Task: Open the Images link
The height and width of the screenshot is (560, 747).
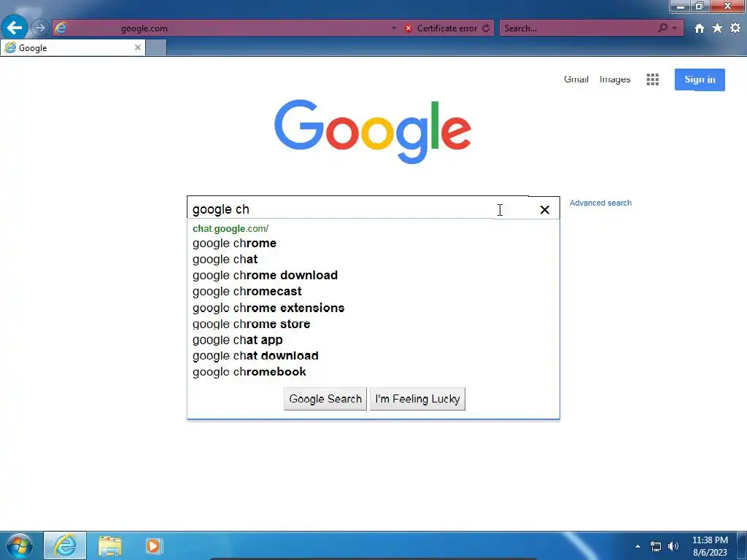Action: (614, 79)
